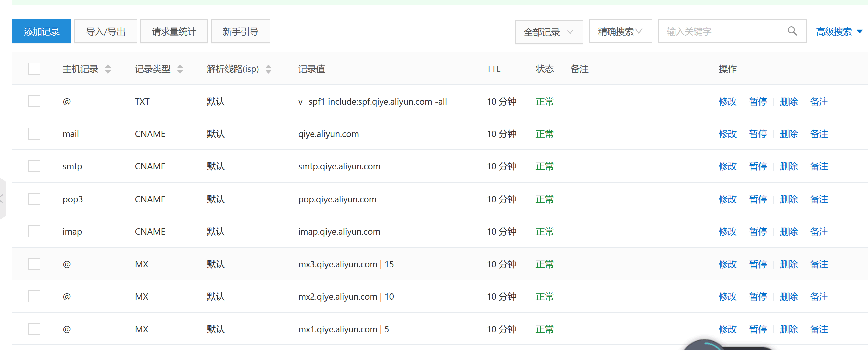Viewport: 868px width, 350px height.
Task: Select record value 'imap.qiye.aliyun.com'
Action: point(339,232)
